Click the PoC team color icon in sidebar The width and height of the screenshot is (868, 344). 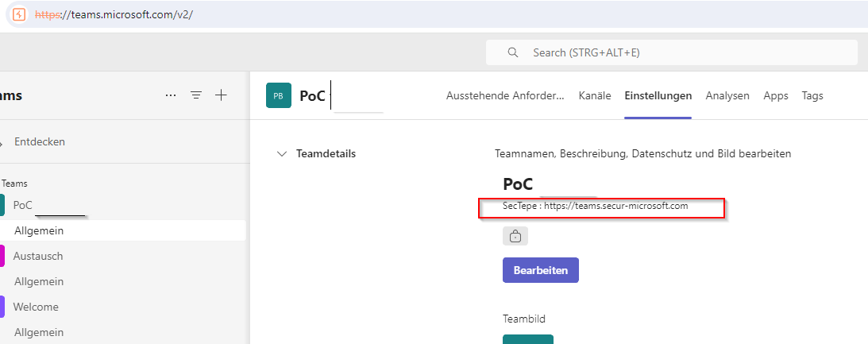click(2, 206)
